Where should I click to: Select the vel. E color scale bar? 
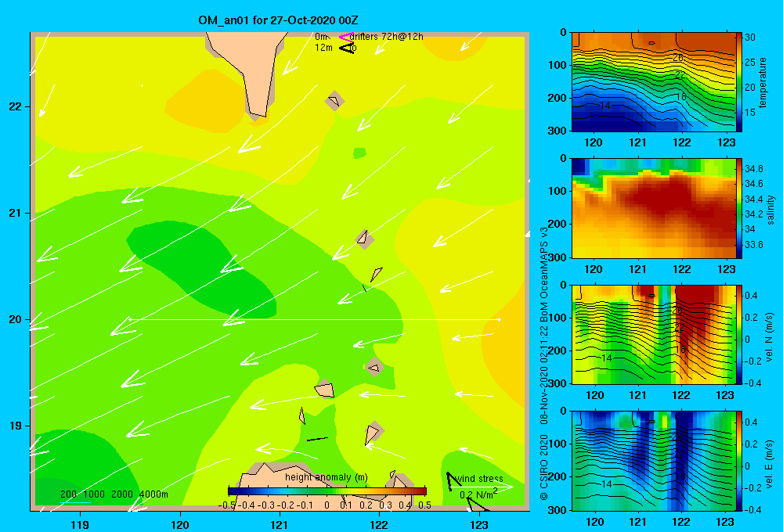(739, 461)
